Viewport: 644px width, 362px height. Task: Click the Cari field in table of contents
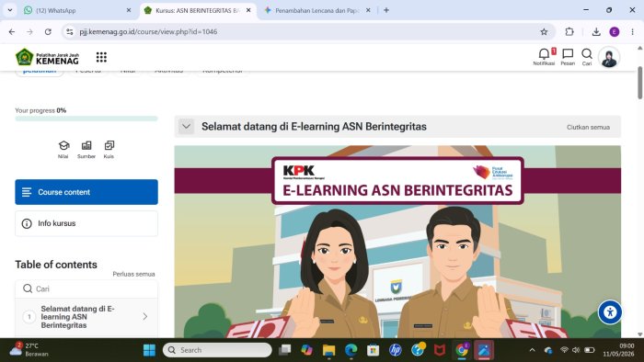pos(86,289)
